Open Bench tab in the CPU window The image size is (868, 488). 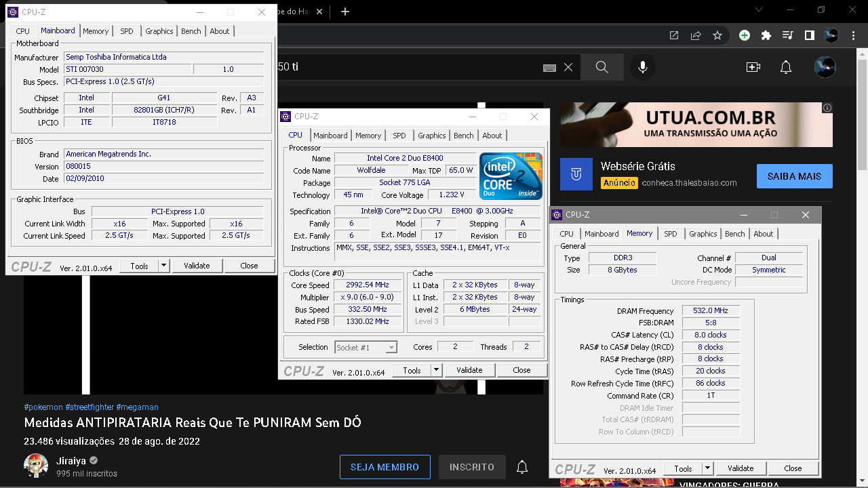(x=464, y=136)
